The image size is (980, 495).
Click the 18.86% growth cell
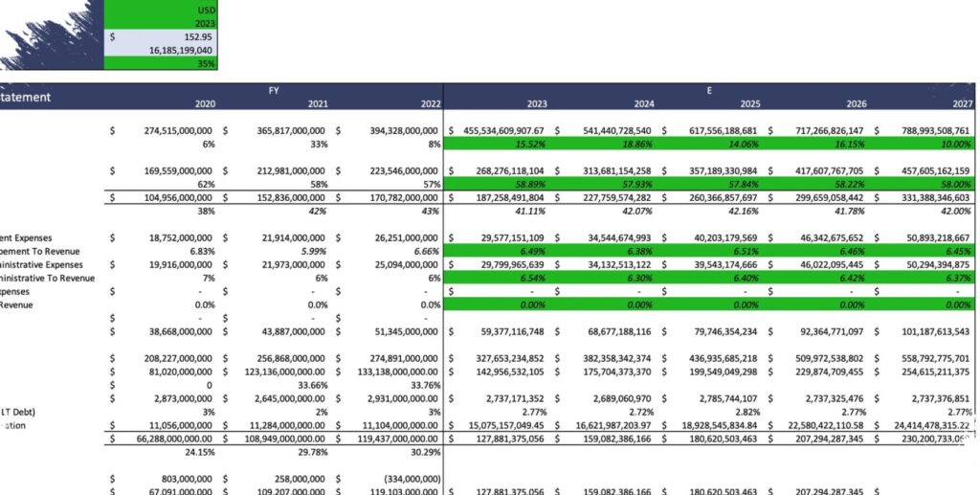(x=636, y=145)
